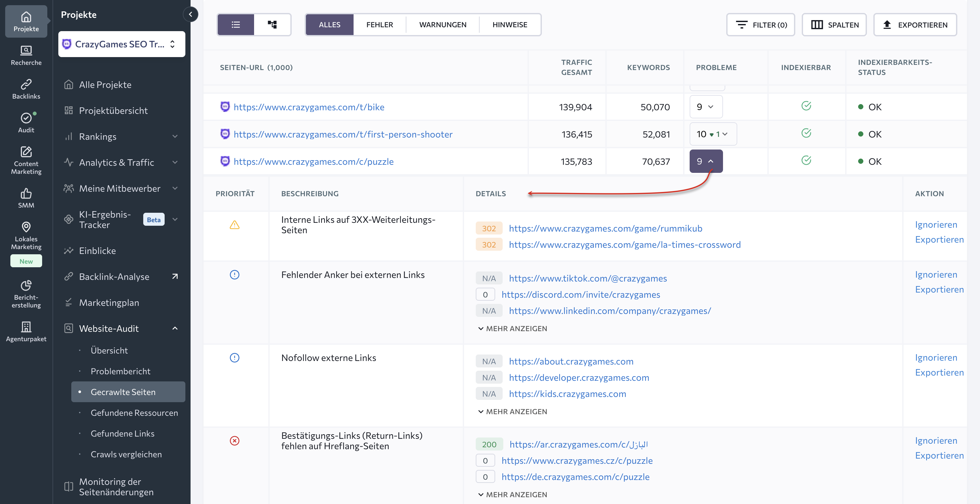Click indexable checkmark for /c/puzzle row
Screen dimensions: 980x504
(806, 160)
